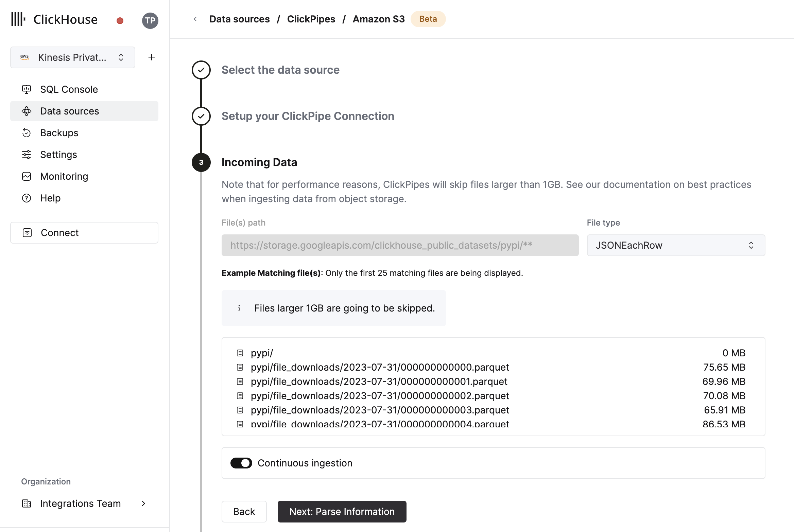Go to Backups in the sidebar
The height and width of the screenshot is (532, 794).
click(59, 133)
